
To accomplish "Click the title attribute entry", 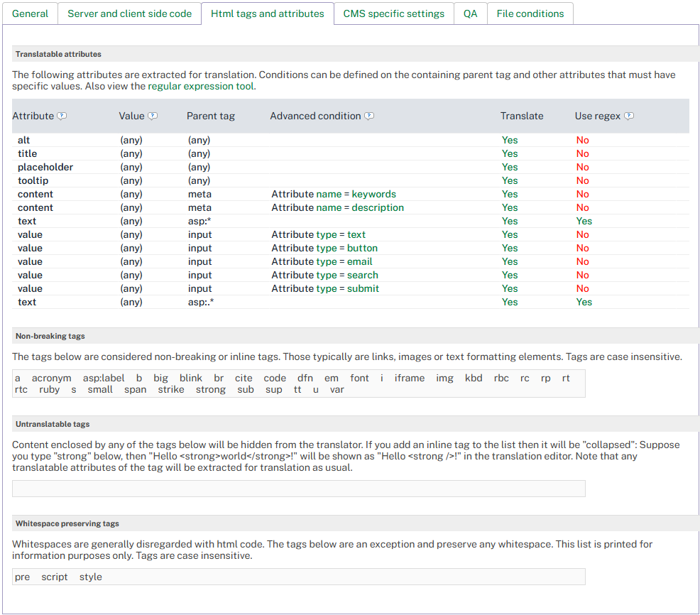I will tap(28, 153).
